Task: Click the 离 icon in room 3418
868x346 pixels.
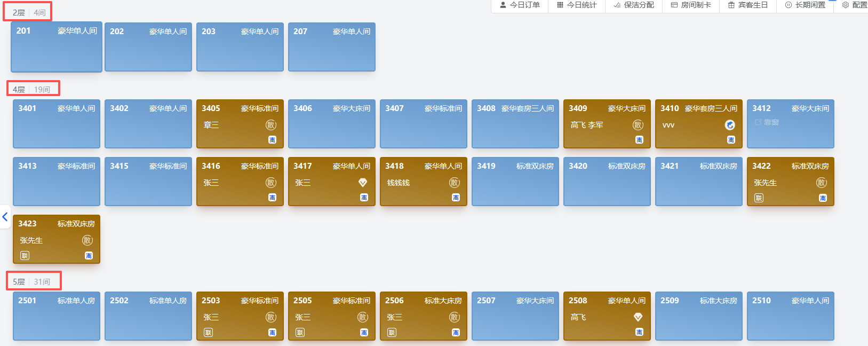Action: [x=456, y=198]
